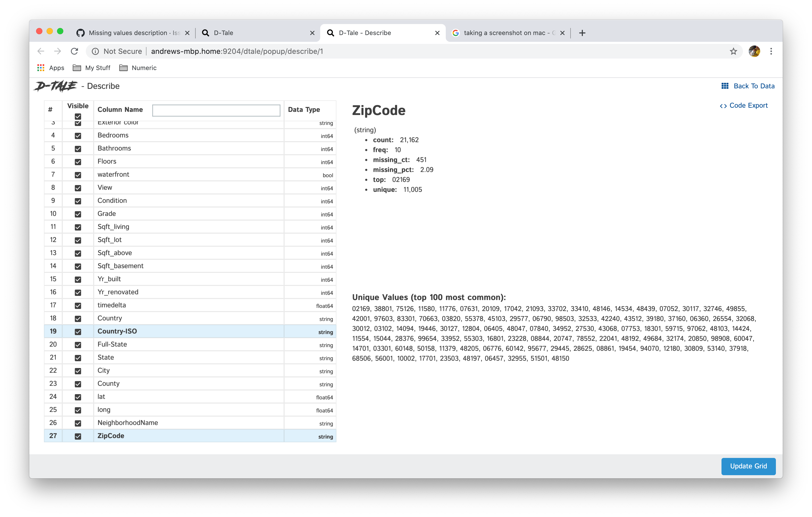Click the grid icon beside Back To Data

[725, 86]
